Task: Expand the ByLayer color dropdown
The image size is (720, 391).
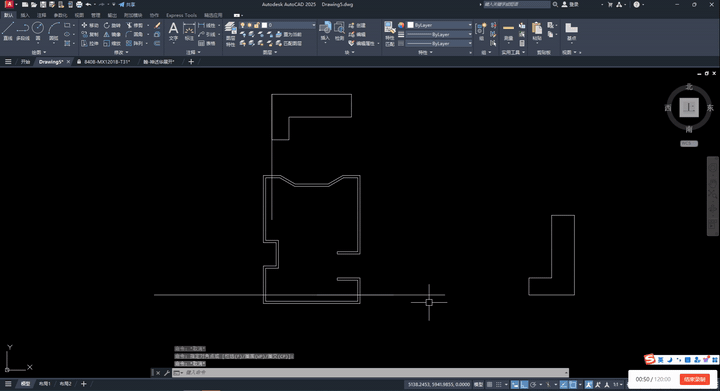Action: tap(440, 25)
